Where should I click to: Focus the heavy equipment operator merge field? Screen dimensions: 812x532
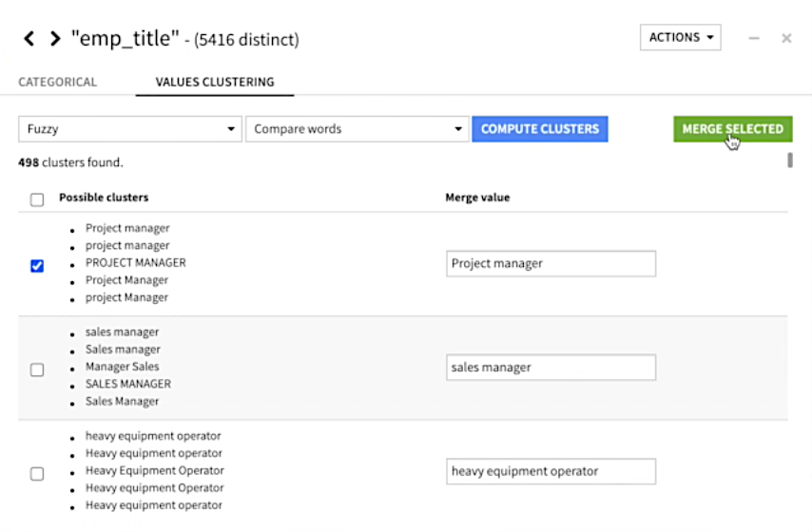point(551,471)
